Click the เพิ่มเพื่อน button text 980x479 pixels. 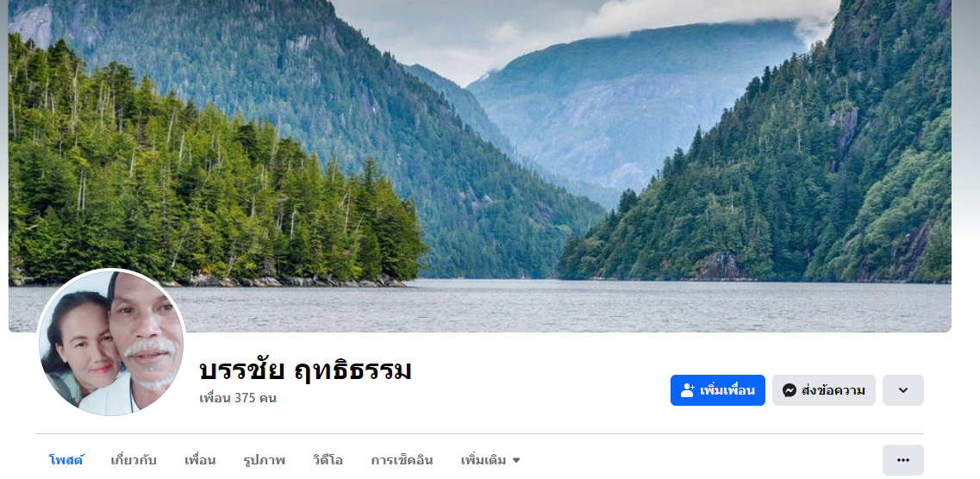pos(727,390)
